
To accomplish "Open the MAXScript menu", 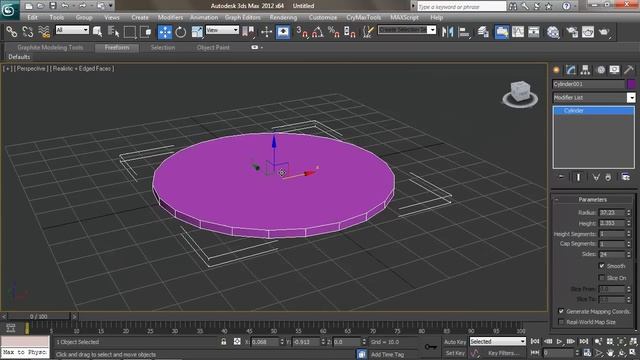I will coord(404,18).
